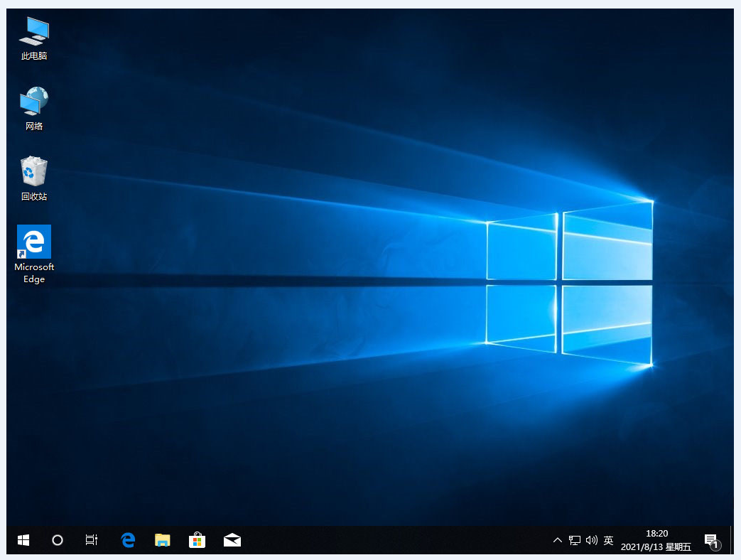Open Task View from the taskbar
This screenshot has height=560, width=741.
click(92, 540)
